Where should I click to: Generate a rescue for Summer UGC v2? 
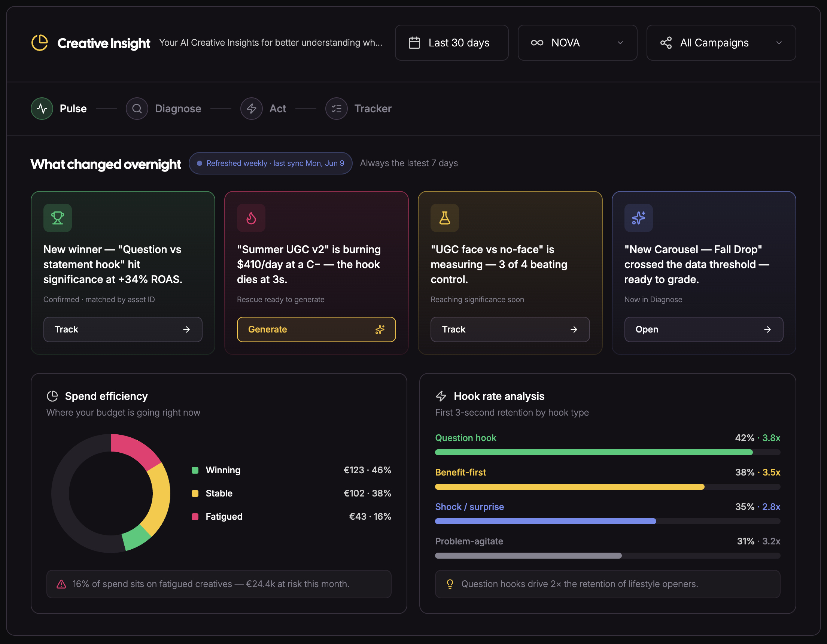pyautogui.click(x=316, y=329)
